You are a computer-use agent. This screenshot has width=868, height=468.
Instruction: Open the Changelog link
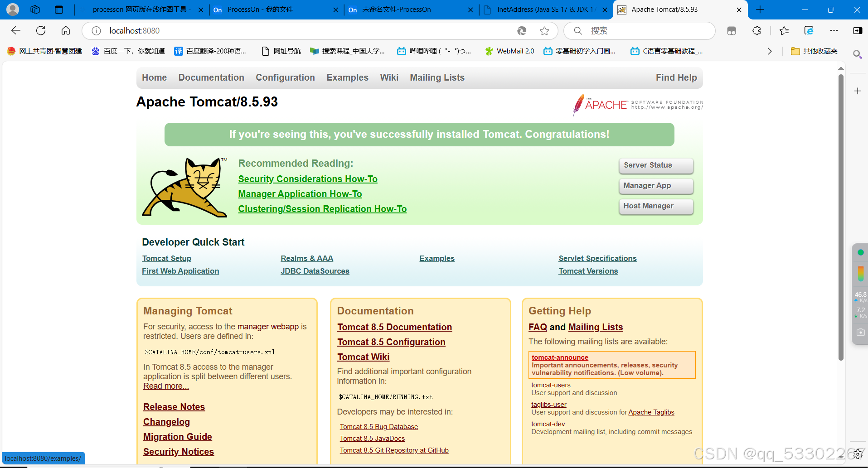click(166, 422)
